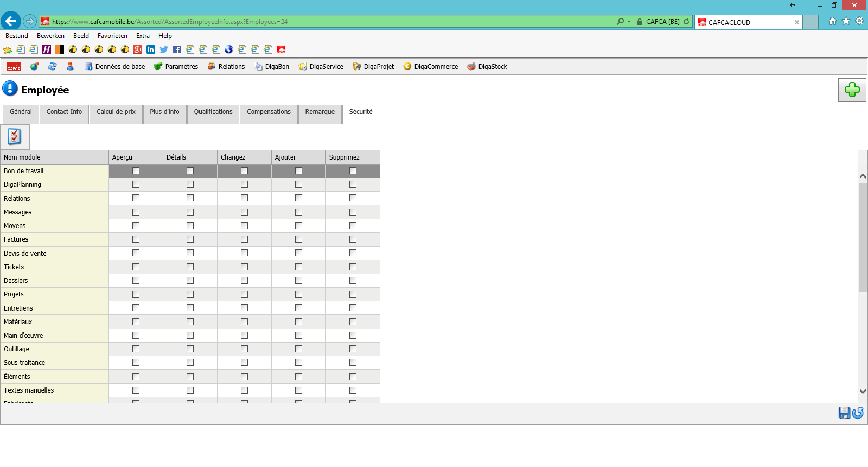Viewport: 868px width, 467px height.
Task: Click the browser forward arrow
Action: [x=30, y=22]
